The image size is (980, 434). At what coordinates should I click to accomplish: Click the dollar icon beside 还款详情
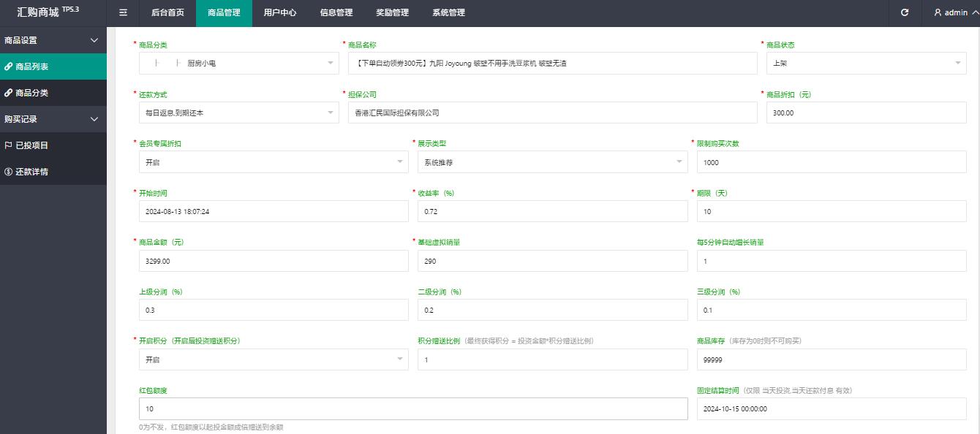[9, 172]
